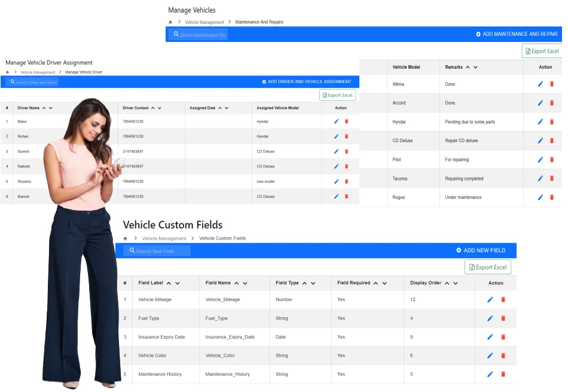Screen dimensions: 568x392
Task: Edit driver Manish's assignment
Action: coord(336,196)
